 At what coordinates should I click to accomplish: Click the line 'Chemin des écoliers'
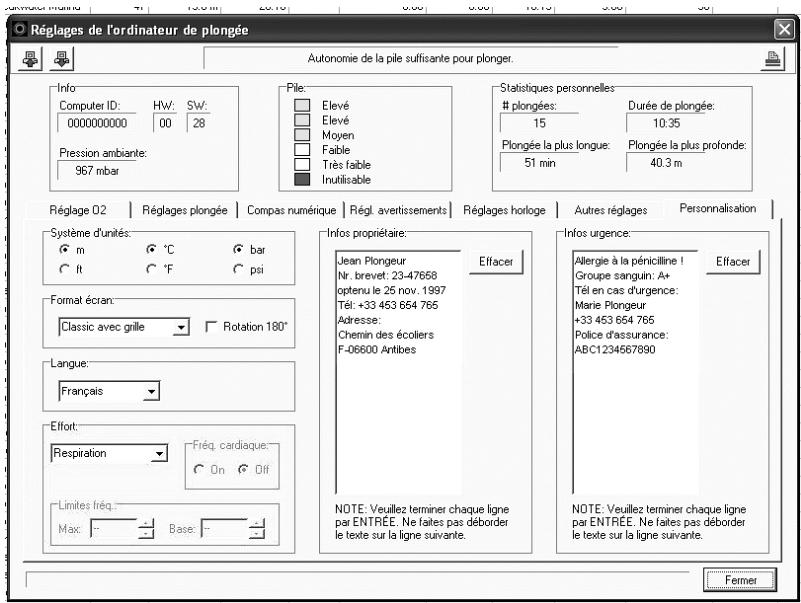[386, 335]
